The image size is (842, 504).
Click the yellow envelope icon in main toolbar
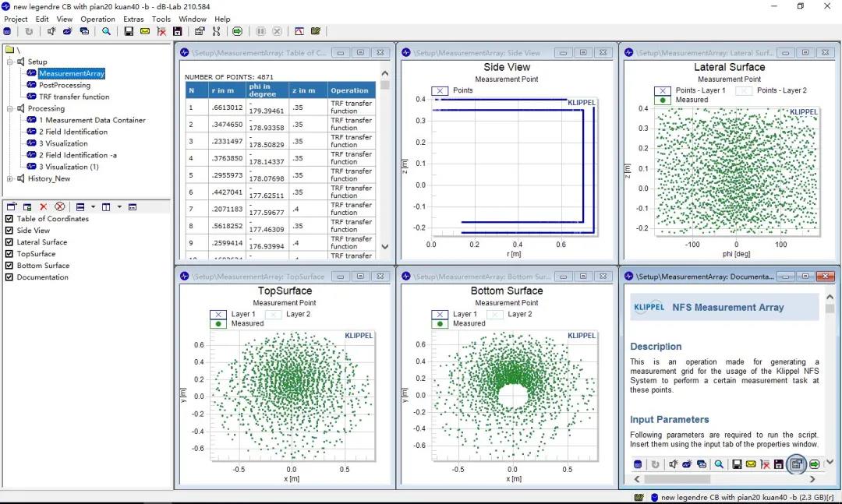[145, 31]
